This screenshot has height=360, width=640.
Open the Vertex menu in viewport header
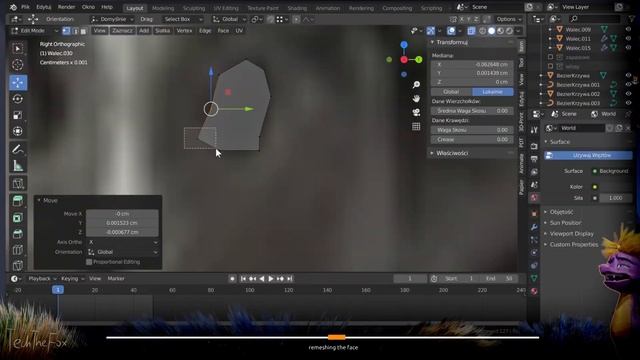[184, 31]
